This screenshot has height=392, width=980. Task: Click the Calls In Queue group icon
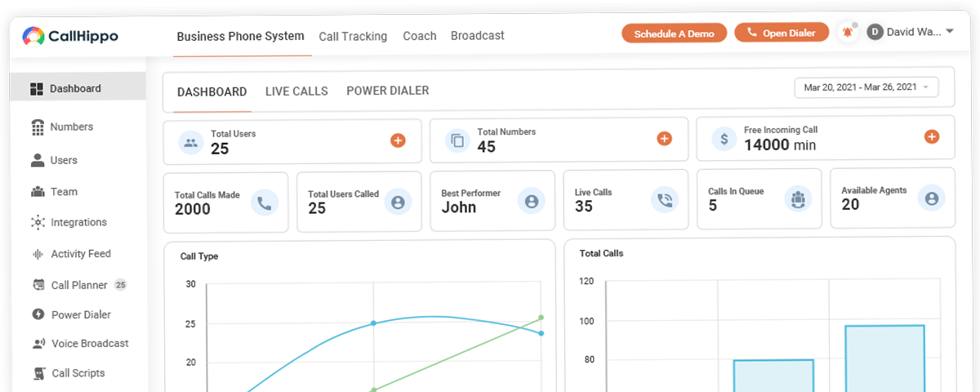point(798,198)
